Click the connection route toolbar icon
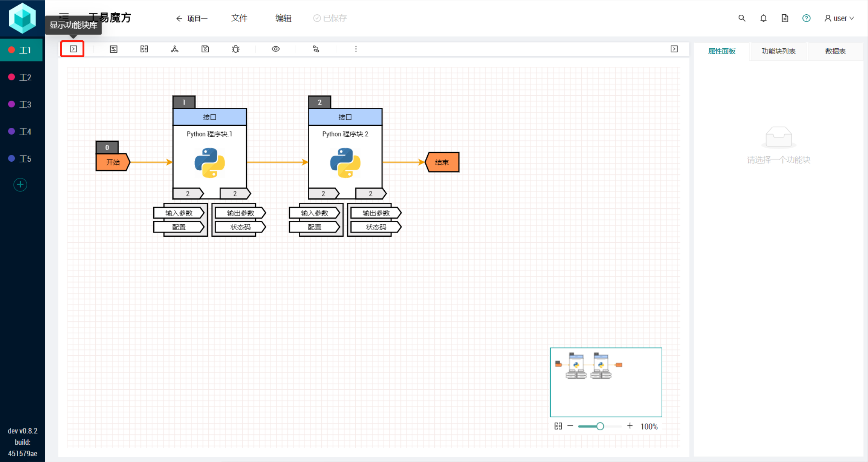 [x=316, y=49]
